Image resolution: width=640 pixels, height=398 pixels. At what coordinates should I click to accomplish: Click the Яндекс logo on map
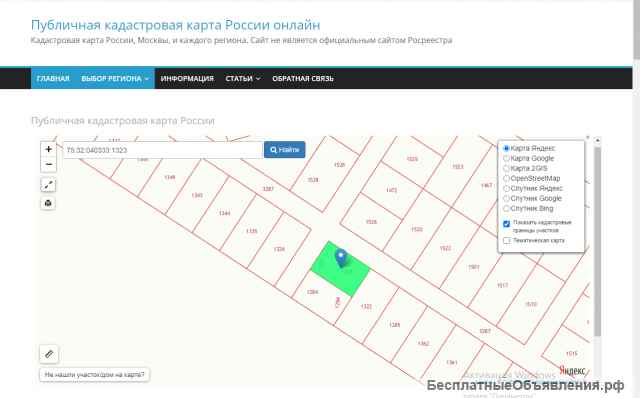pyautogui.click(x=573, y=371)
